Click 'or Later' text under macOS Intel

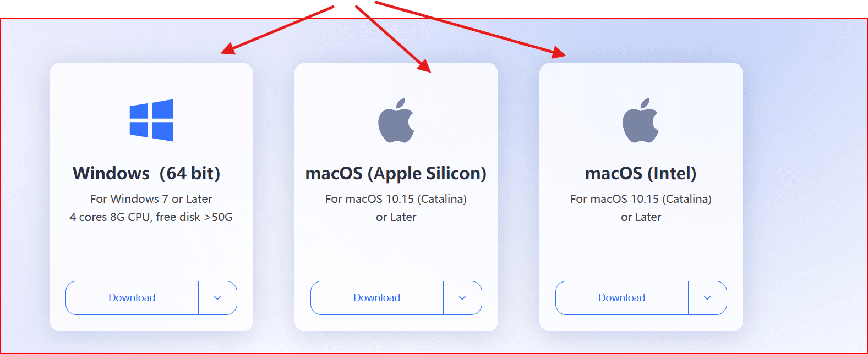[641, 217]
